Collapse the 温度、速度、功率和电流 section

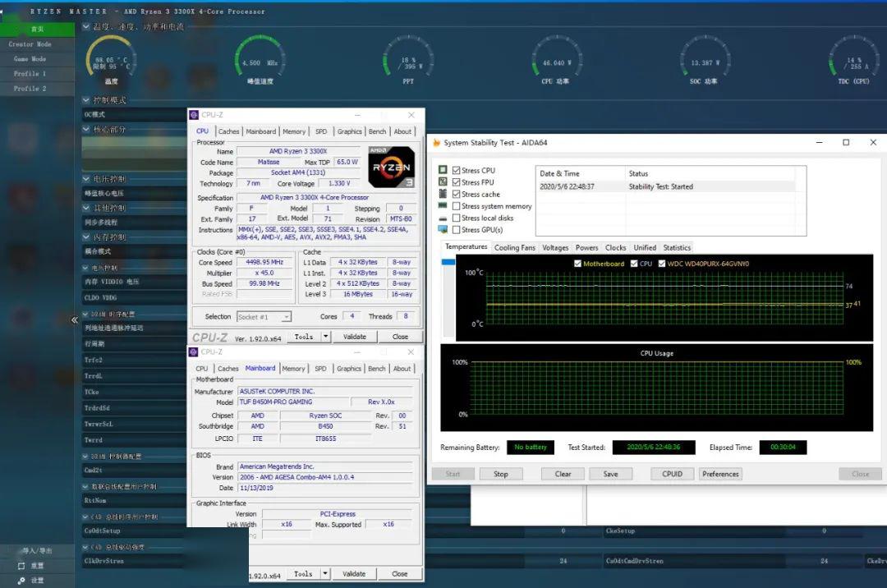pyautogui.click(x=86, y=26)
